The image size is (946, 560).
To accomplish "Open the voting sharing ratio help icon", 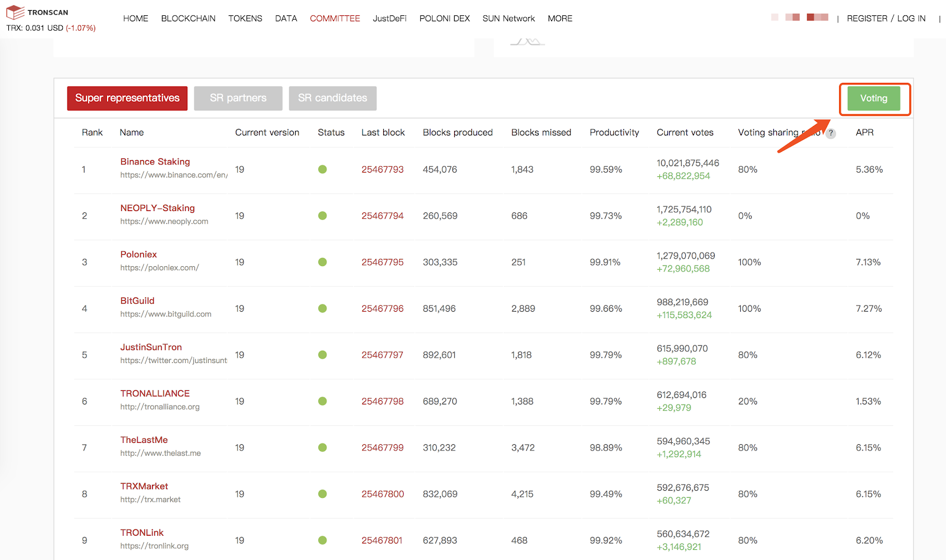I will click(831, 133).
